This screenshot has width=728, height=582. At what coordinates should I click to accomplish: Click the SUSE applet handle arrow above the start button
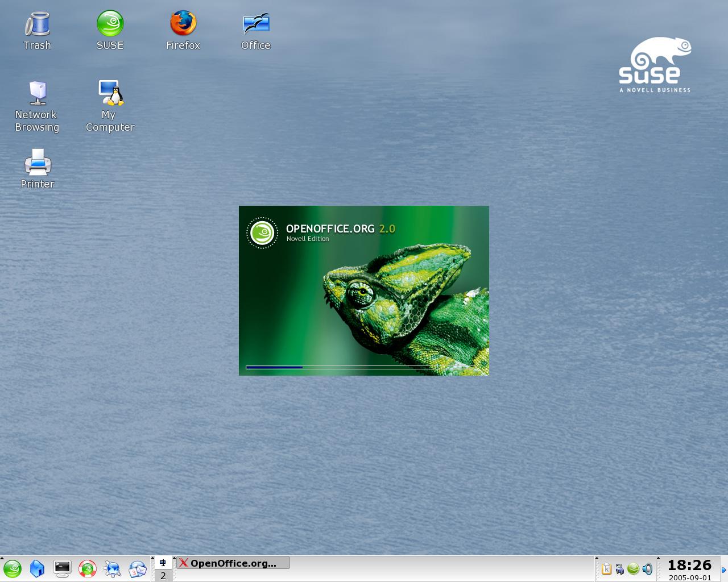point(2,559)
